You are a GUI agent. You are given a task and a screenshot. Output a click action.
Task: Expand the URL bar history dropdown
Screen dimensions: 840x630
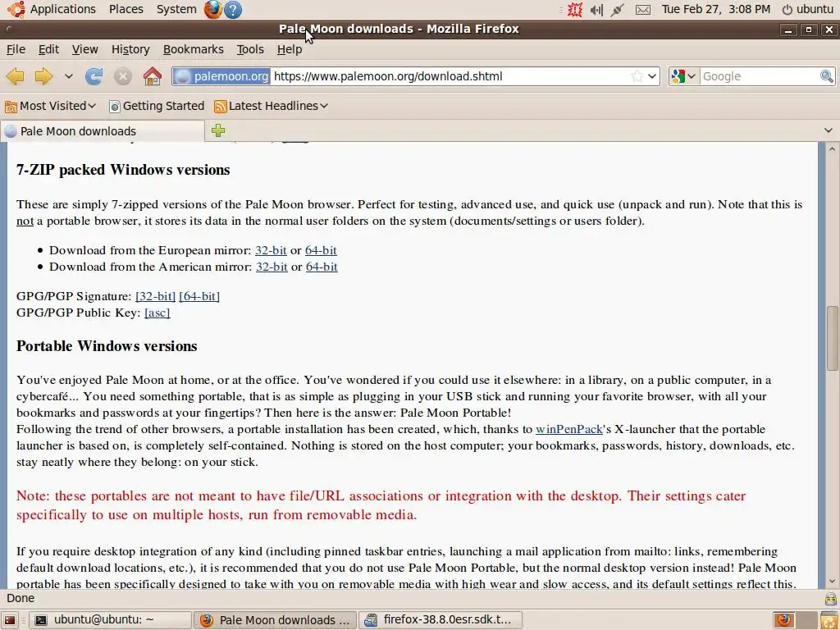click(652, 76)
